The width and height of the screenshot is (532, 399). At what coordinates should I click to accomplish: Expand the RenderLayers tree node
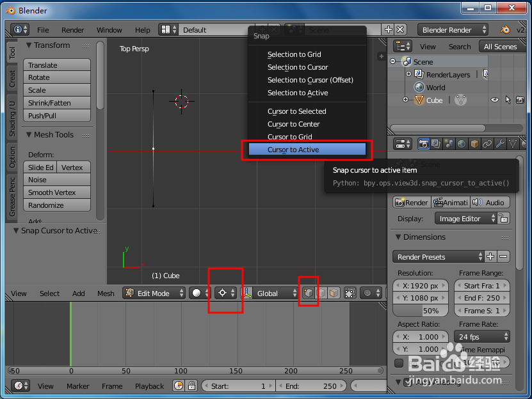[x=409, y=74]
